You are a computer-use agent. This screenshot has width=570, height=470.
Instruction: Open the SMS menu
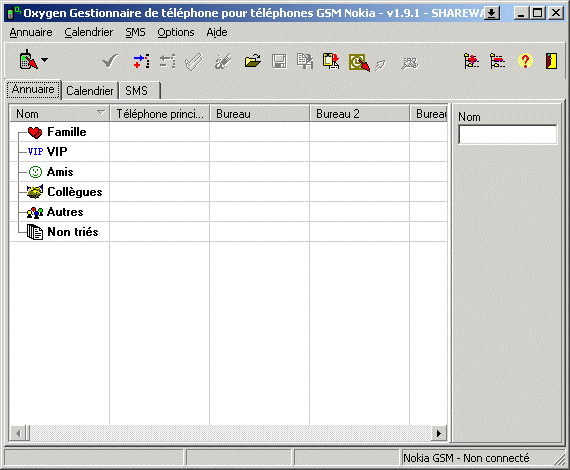135,32
